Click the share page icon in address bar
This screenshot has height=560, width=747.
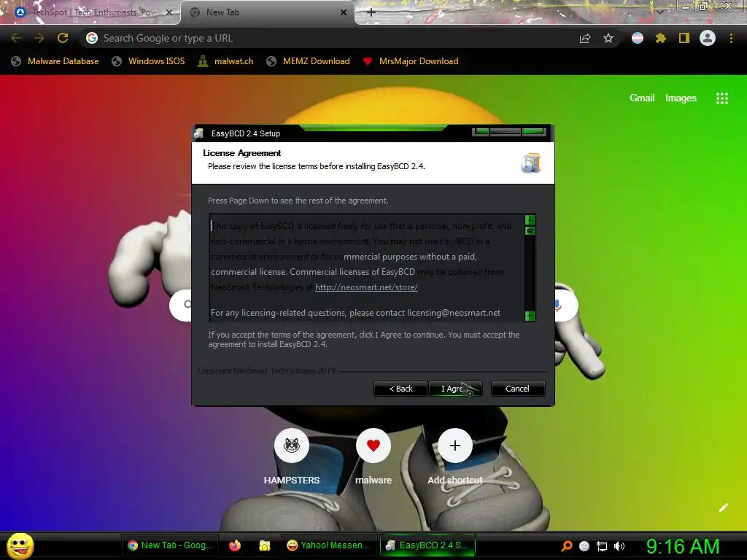pos(585,38)
